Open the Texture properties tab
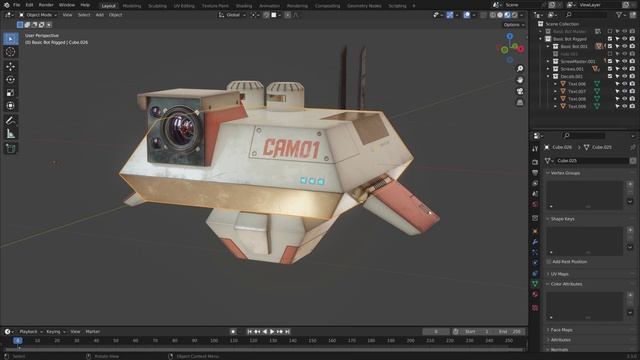Image resolution: width=640 pixels, height=360 pixels. 535,308
